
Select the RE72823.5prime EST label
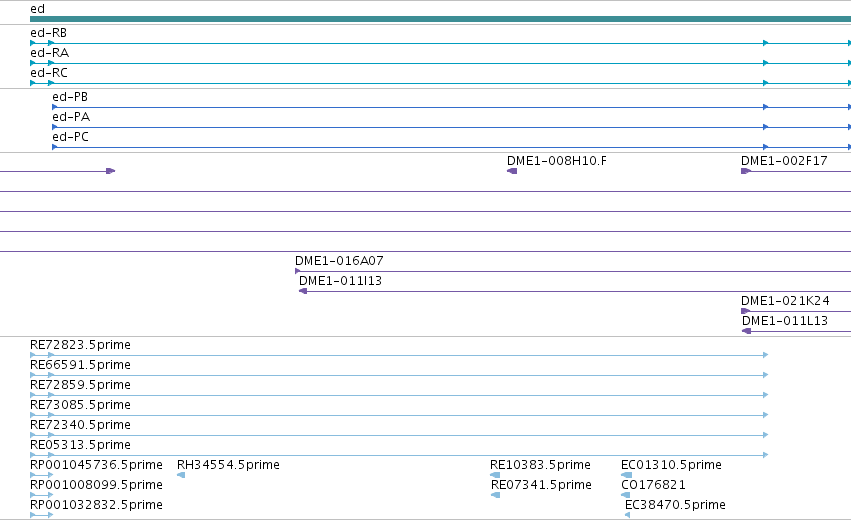click(x=80, y=345)
